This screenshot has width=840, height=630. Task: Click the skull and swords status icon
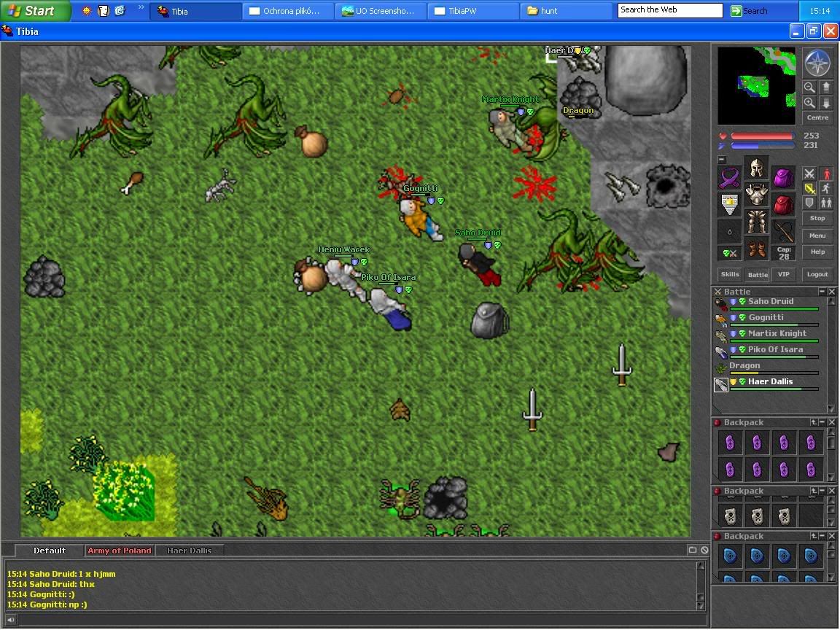click(x=730, y=253)
